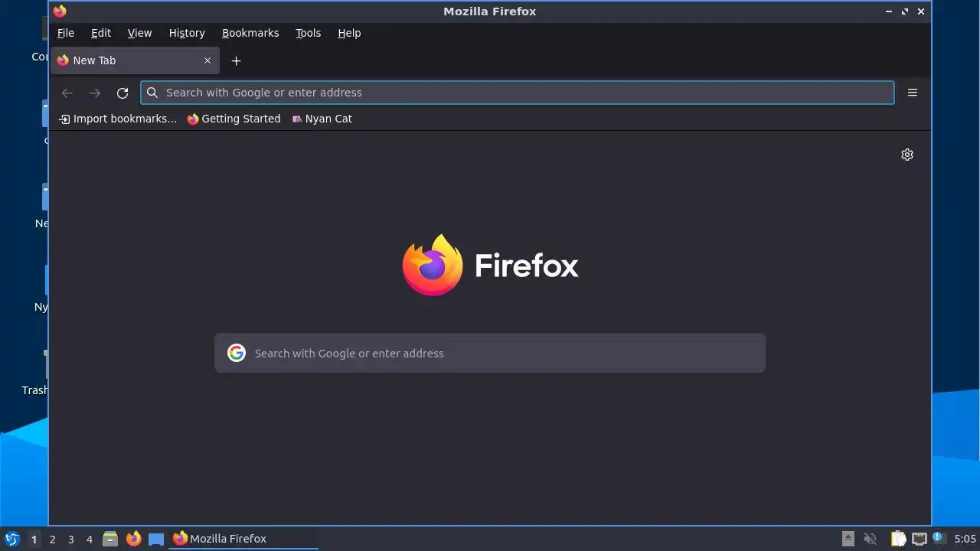Open the clipboard manager tray icon
The height and width of the screenshot is (551, 980).
tap(898, 539)
